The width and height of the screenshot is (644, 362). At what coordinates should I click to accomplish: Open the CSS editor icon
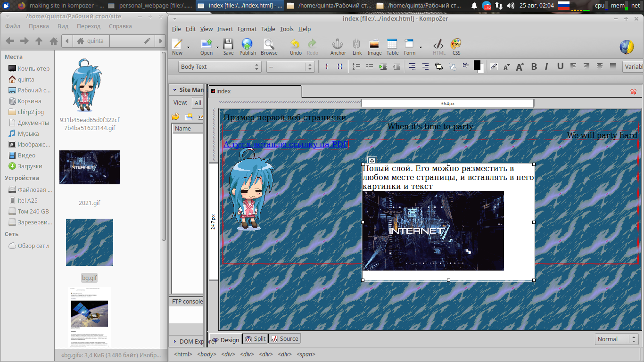point(456,47)
